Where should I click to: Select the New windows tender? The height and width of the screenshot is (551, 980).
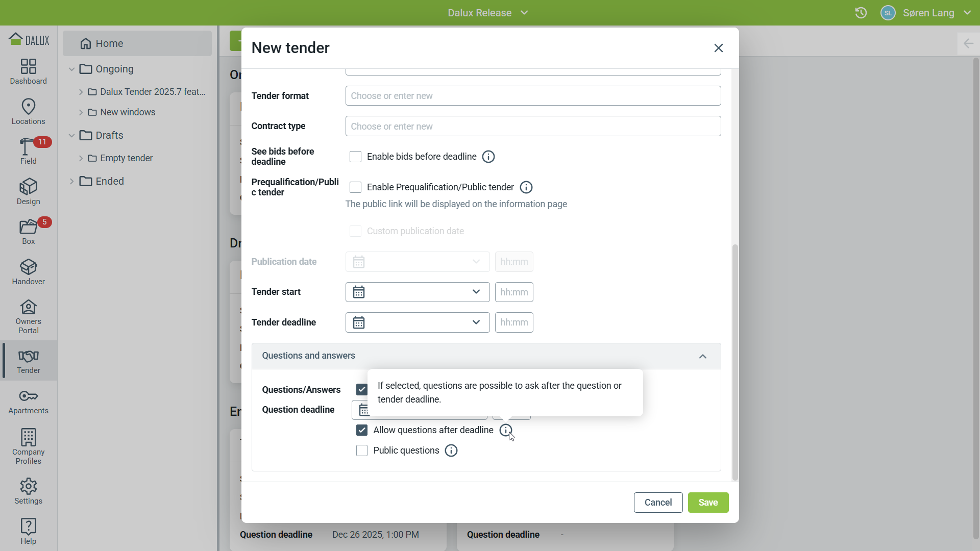pyautogui.click(x=128, y=112)
